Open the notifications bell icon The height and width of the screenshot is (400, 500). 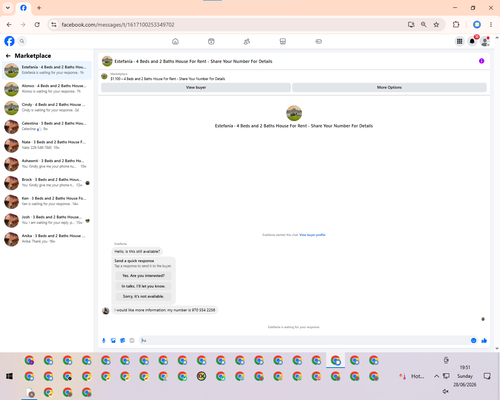pos(472,41)
